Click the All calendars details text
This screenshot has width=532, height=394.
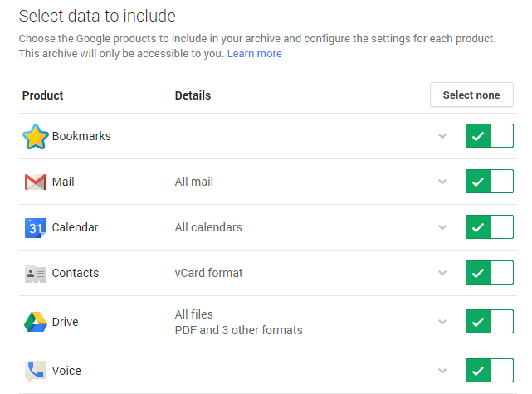(208, 227)
